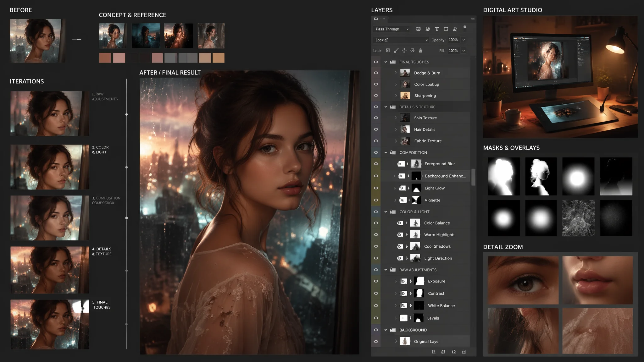This screenshot has height=362, width=644.
Task: Hide the Dodge & Burn layer
Action: [x=376, y=73]
